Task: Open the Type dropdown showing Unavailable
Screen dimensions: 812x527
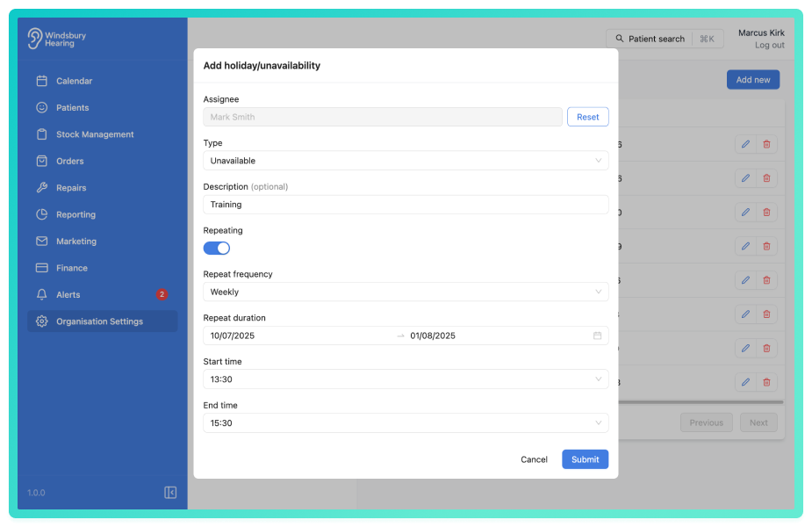Action: [406, 161]
